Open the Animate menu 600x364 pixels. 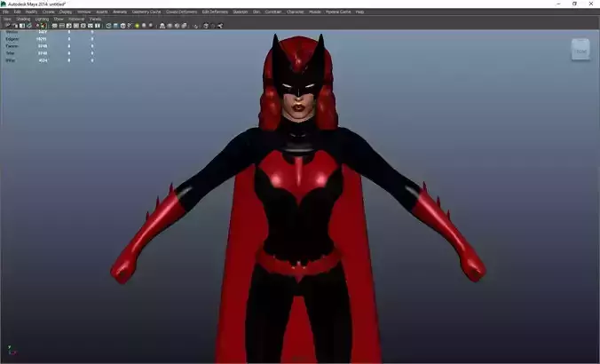pos(120,12)
